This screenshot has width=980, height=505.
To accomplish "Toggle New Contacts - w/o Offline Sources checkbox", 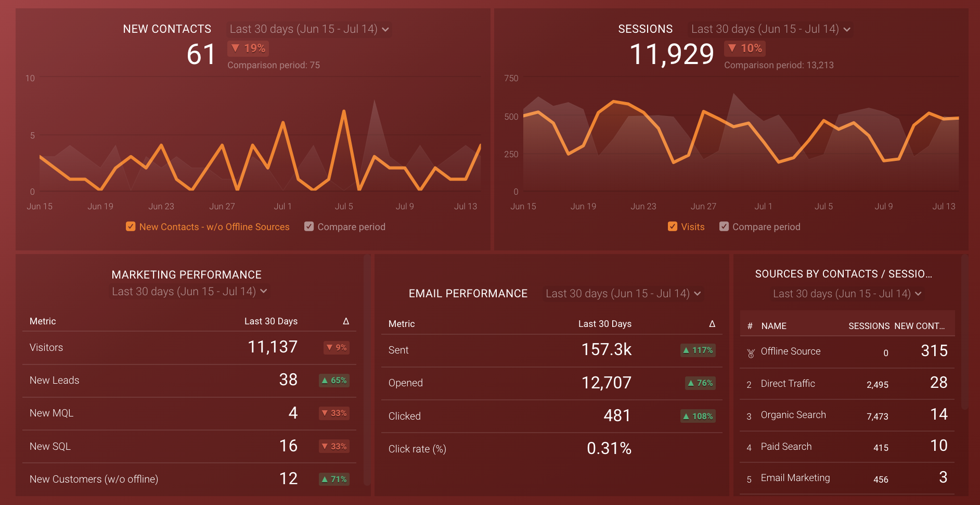I will click(131, 226).
